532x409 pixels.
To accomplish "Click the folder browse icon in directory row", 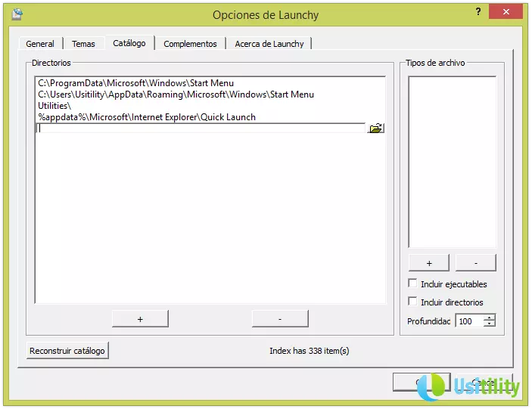I will [375, 129].
